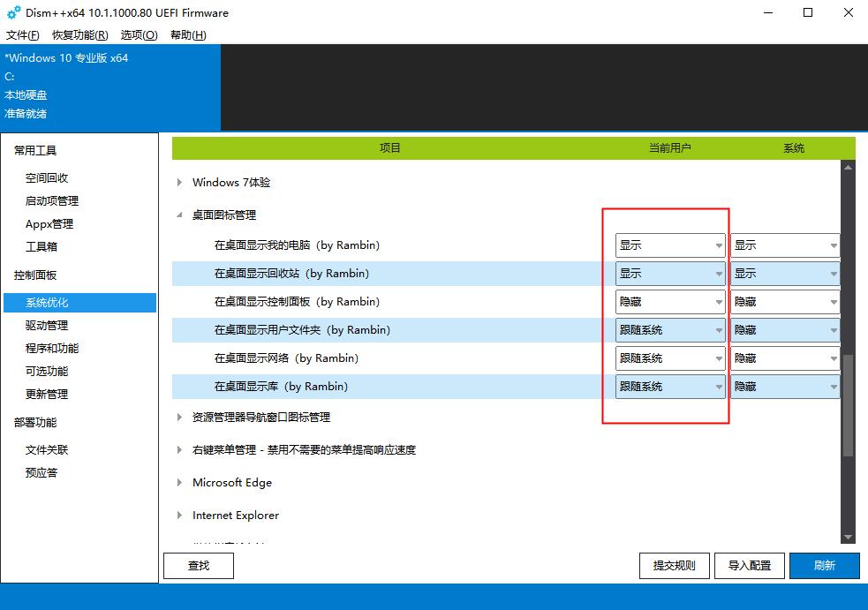The height and width of the screenshot is (610, 868).
Task: Click the 刷新 button
Action: click(x=824, y=565)
